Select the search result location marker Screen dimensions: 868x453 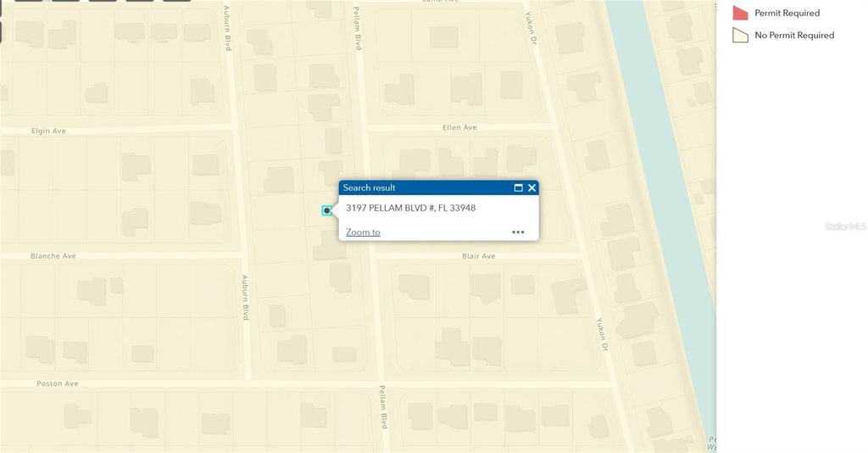pos(327,210)
